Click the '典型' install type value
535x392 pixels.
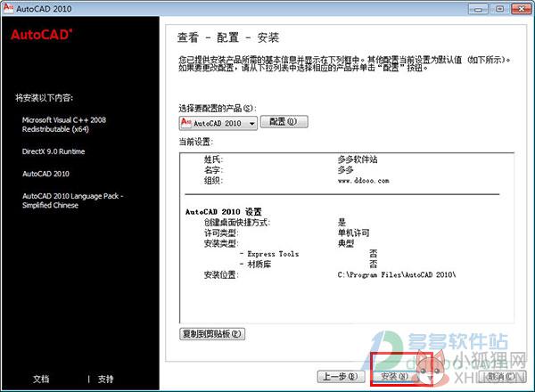[346, 243]
